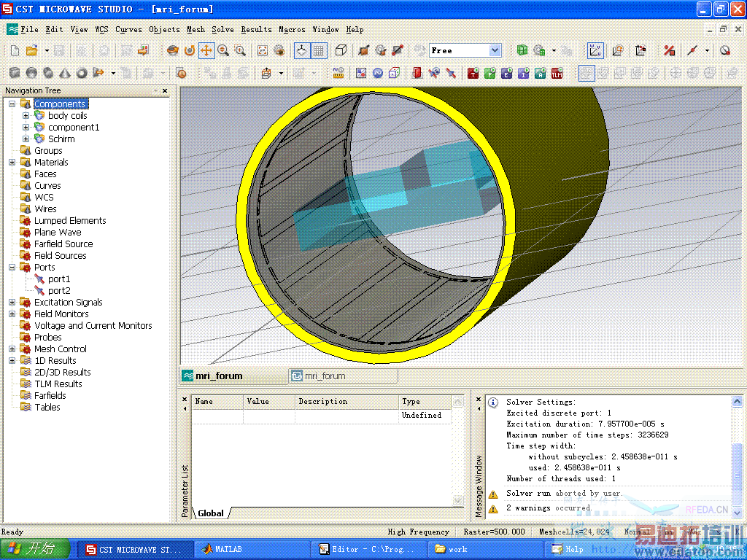Select the Global parameter tab
Image resolution: width=747 pixels, height=560 pixels.
[x=211, y=513]
